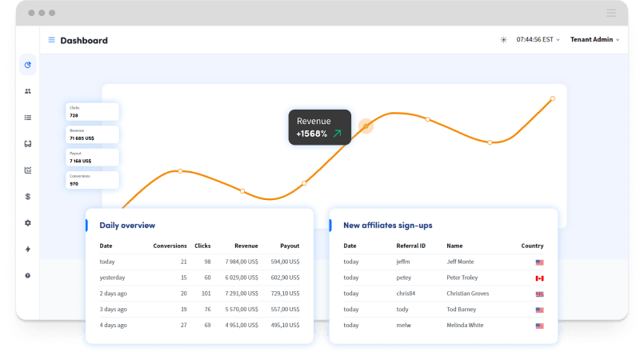The width and height of the screenshot is (644, 352).
Task: Click affiliate name Jeff Monte
Action: click(460, 262)
